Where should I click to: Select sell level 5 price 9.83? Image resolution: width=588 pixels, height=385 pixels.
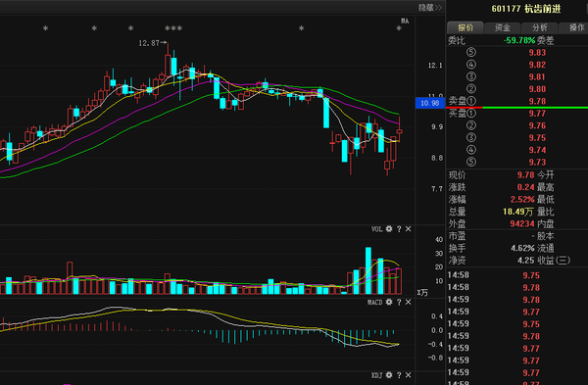(537, 53)
